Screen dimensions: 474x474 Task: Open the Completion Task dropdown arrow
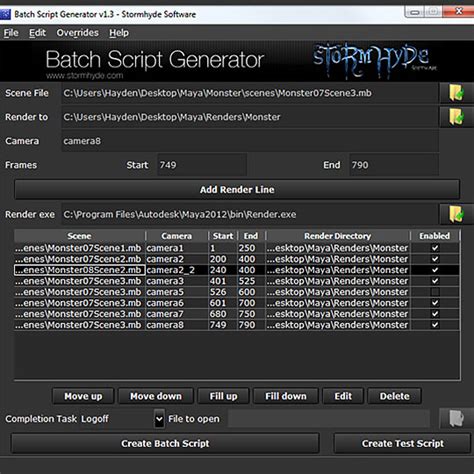pos(159,419)
